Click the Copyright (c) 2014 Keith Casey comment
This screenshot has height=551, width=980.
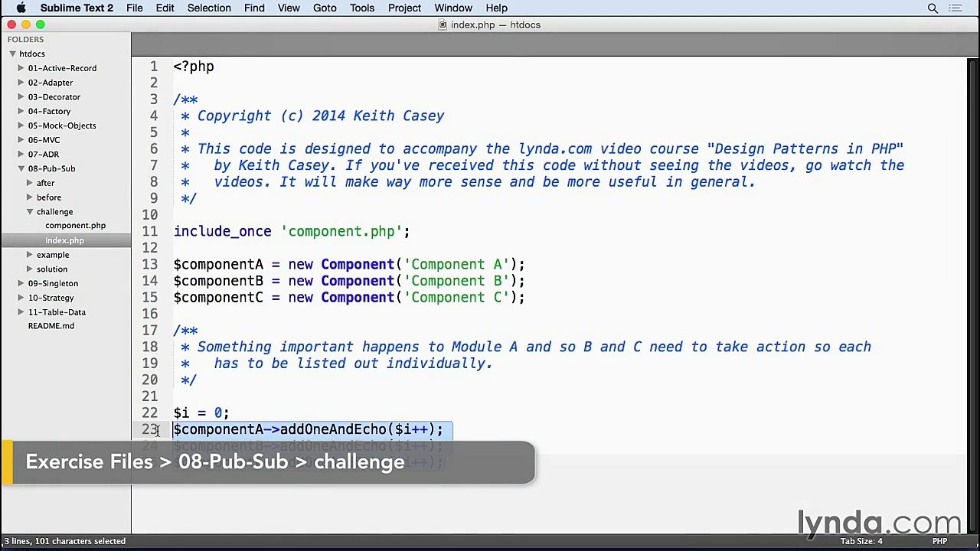tap(321, 116)
